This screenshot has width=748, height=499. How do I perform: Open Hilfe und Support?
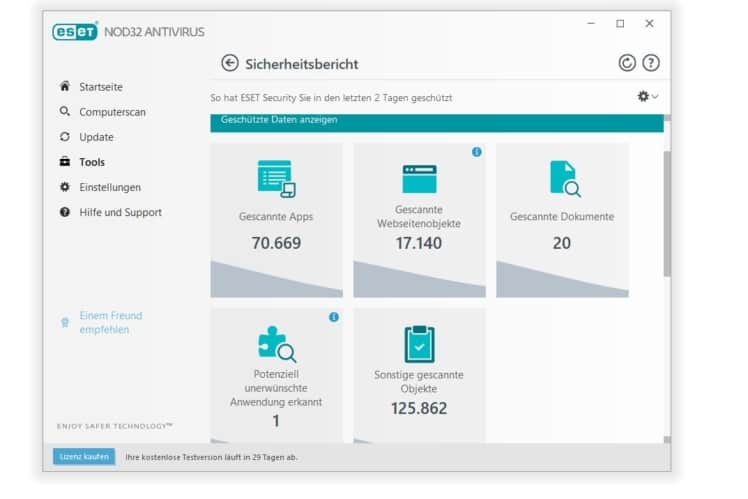(121, 212)
